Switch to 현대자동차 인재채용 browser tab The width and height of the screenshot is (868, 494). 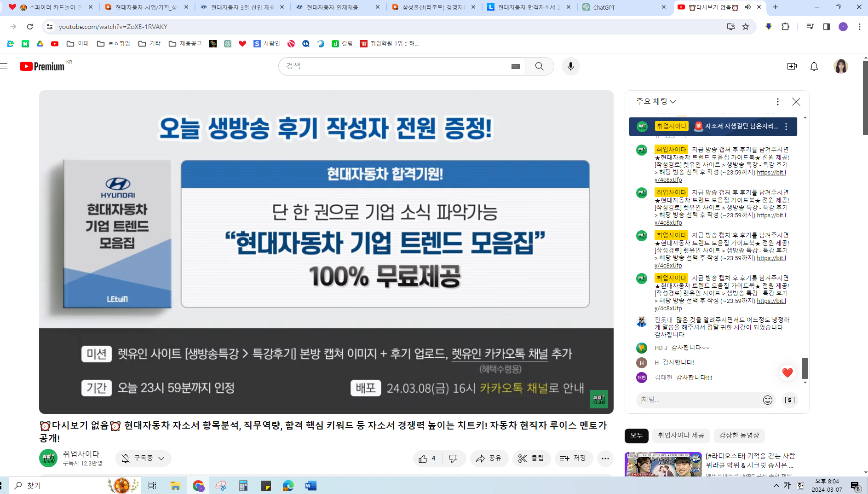(x=338, y=7)
